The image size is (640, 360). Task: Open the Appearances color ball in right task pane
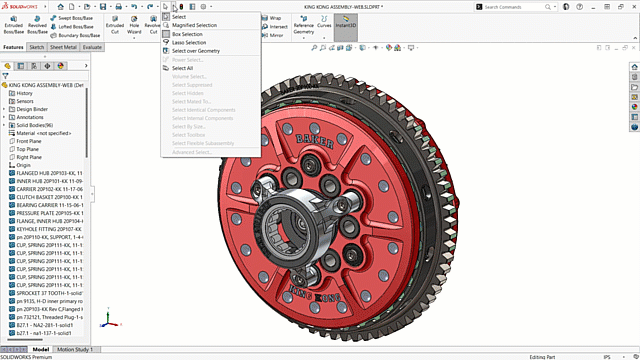tap(634, 107)
